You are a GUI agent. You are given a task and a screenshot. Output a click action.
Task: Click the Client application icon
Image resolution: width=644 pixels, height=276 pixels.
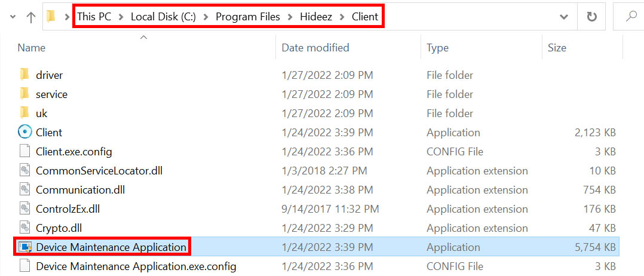pyautogui.click(x=24, y=132)
